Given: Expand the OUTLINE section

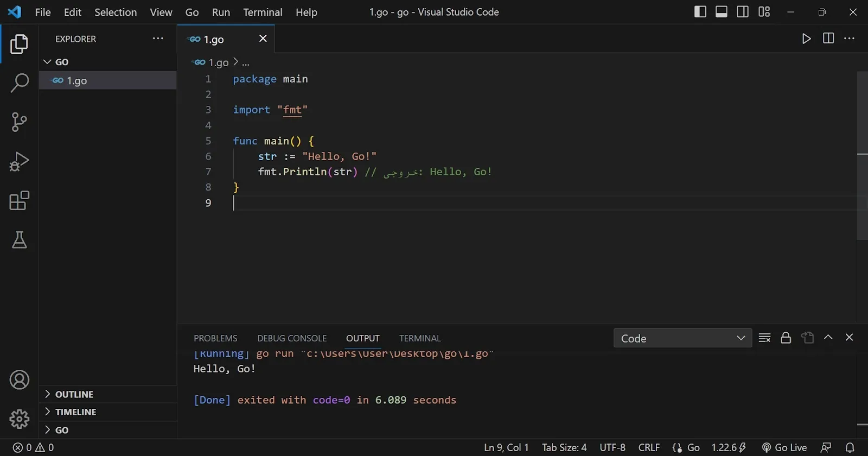Looking at the screenshot, I should click(107, 394).
